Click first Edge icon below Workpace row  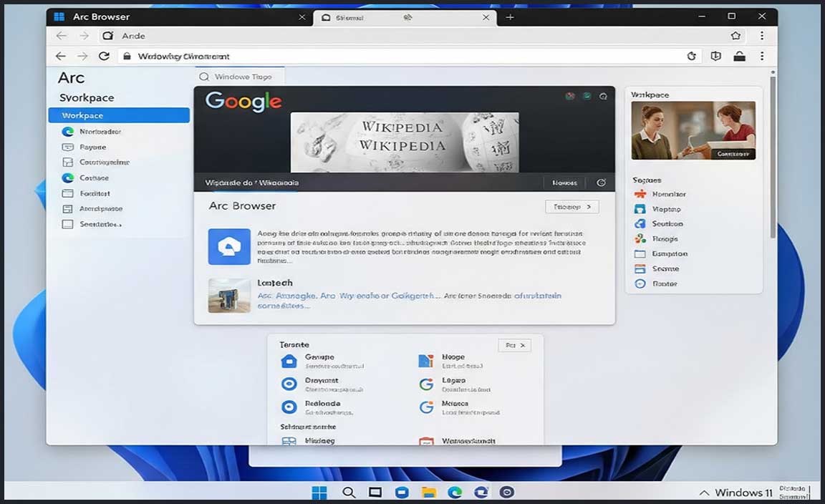[67, 132]
